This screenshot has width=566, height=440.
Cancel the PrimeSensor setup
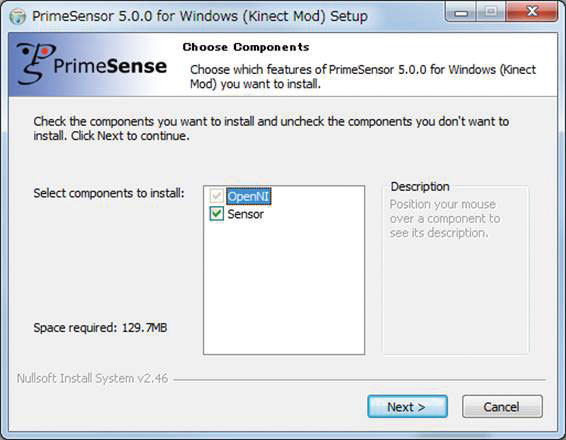click(x=502, y=407)
